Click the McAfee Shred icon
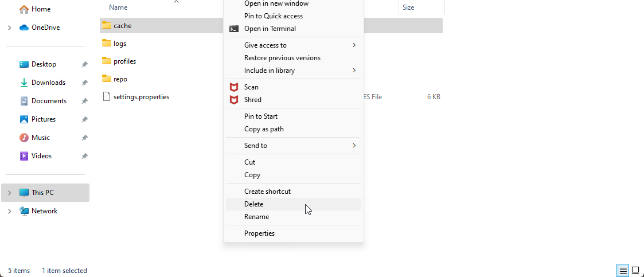Viewport: 644px width, 277px height. point(234,100)
